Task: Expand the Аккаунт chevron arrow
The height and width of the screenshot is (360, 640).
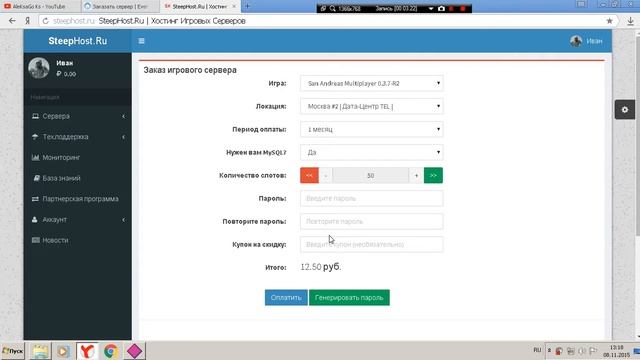Action: tap(123, 220)
